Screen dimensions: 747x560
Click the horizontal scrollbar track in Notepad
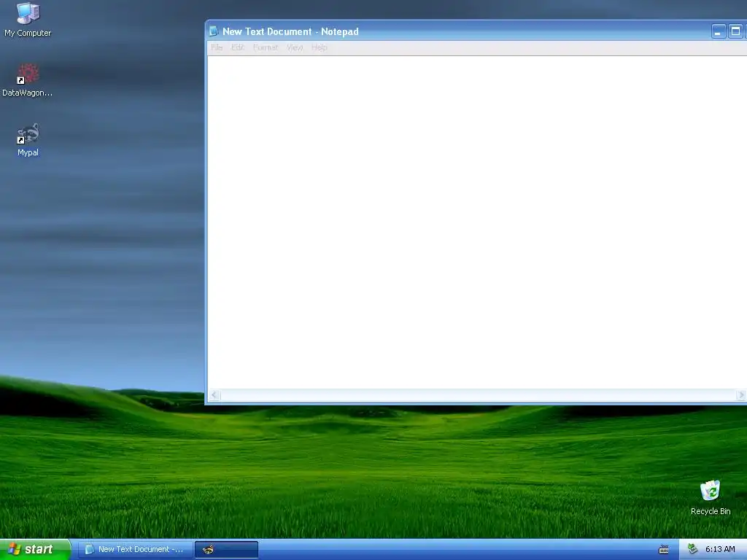(x=478, y=394)
